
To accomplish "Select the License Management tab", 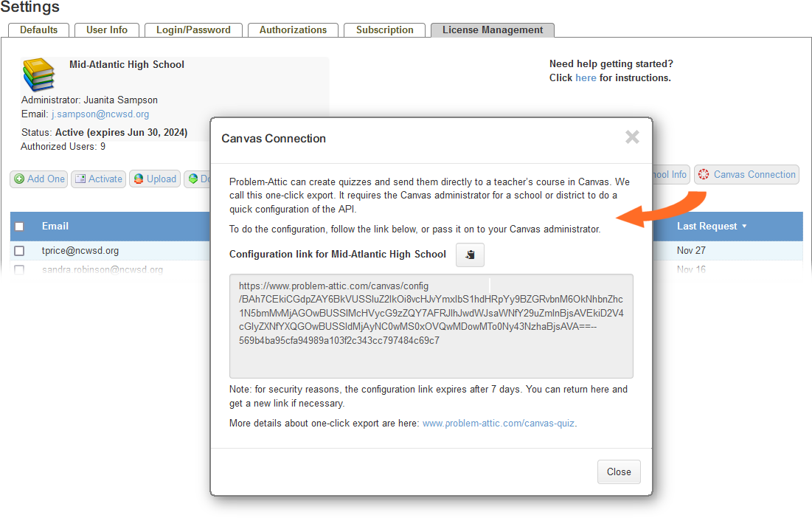I will point(493,30).
